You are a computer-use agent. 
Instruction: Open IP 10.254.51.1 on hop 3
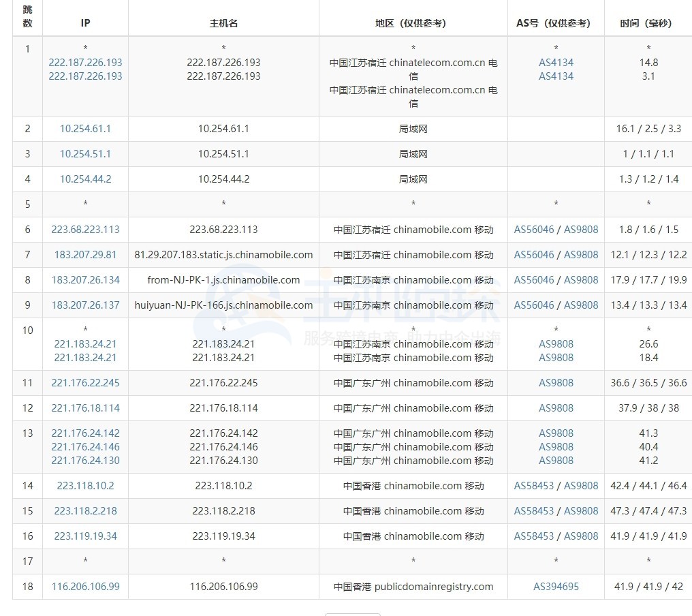coord(84,153)
